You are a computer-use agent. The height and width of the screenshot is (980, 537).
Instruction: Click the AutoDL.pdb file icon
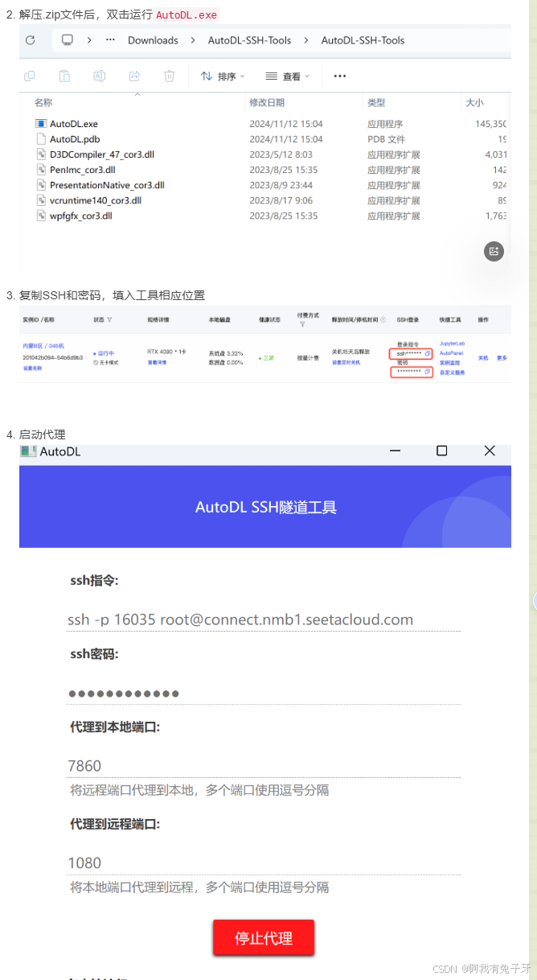42,139
